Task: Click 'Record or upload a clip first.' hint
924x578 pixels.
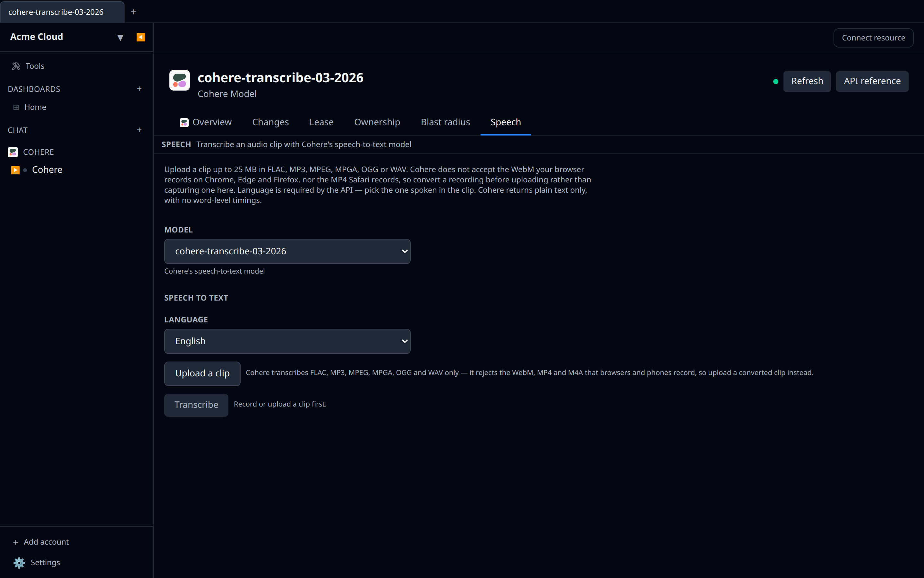Action: (x=280, y=404)
